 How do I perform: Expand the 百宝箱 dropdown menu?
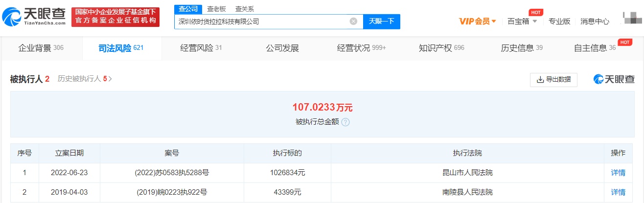pos(522,21)
